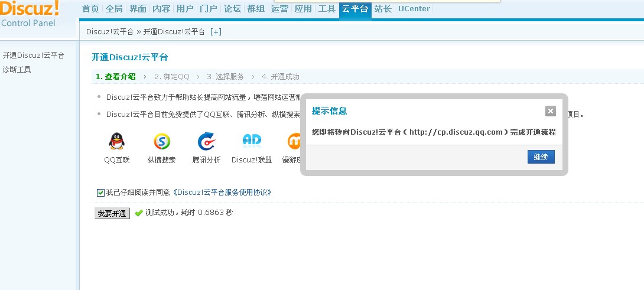
Task: Open the 应用 menu
Action: pos(303,9)
